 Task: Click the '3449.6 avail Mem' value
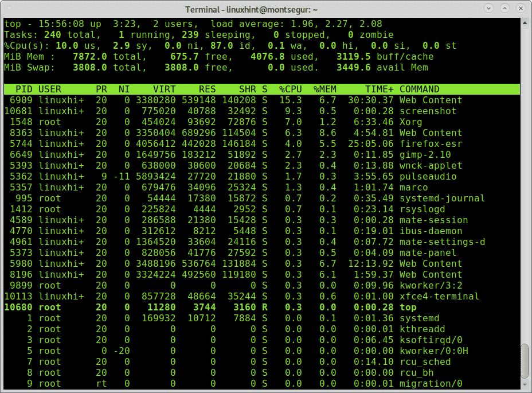click(382, 68)
